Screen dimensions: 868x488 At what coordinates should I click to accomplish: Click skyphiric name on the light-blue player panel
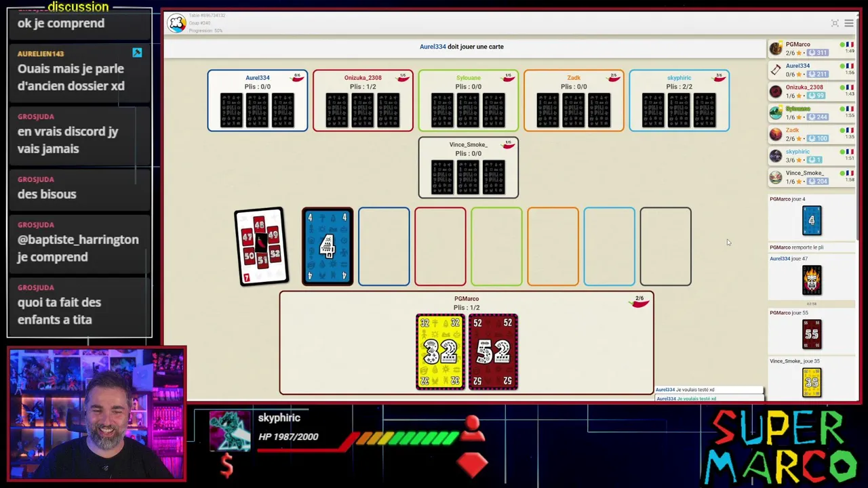click(x=679, y=78)
